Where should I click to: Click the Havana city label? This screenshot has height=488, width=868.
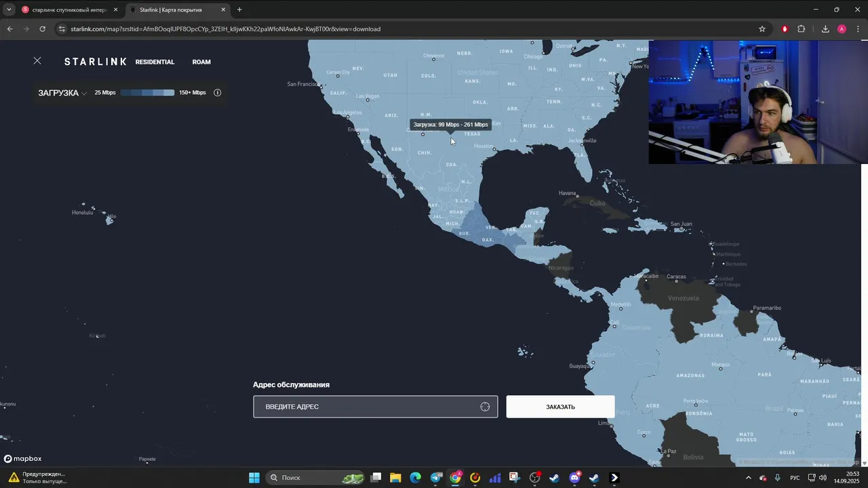click(x=567, y=193)
